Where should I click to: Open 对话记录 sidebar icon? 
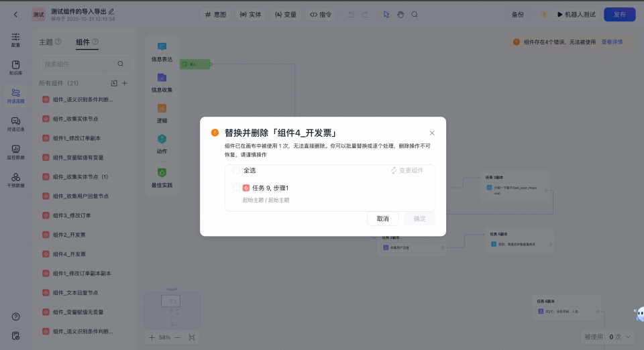(15, 123)
